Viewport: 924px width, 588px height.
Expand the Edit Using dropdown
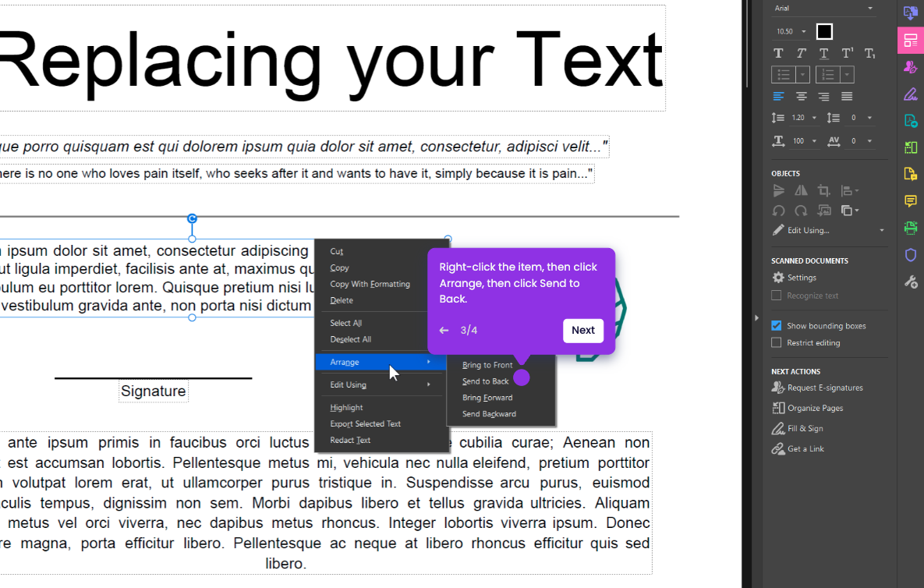tap(882, 230)
